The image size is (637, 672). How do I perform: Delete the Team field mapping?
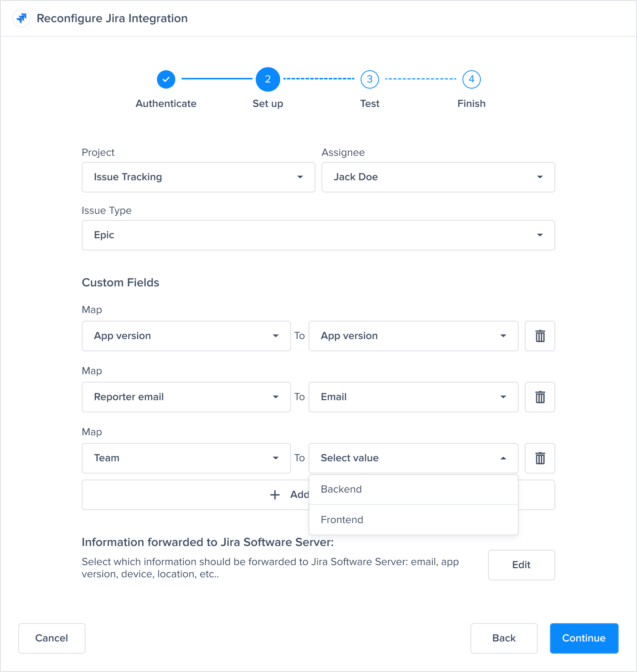pyautogui.click(x=540, y=458)
